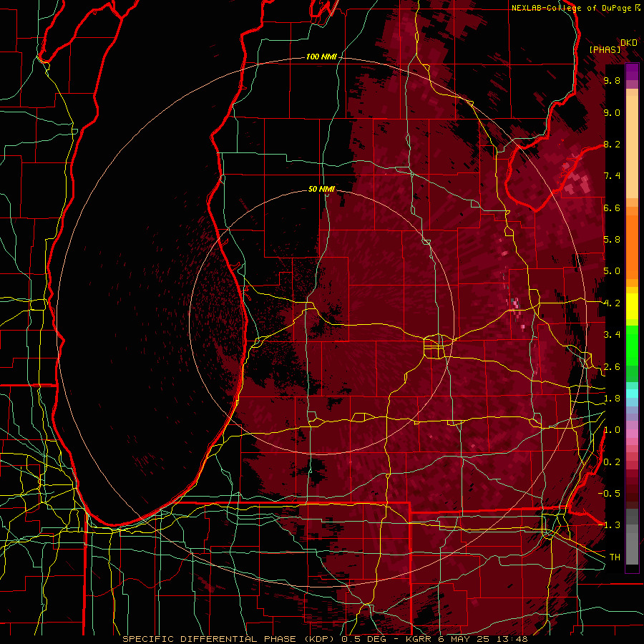The height and width of the screenshot is (644, 644).
Task: Click the 5.8 legend value
Action: pyautogui.click(x=612, y=240)
